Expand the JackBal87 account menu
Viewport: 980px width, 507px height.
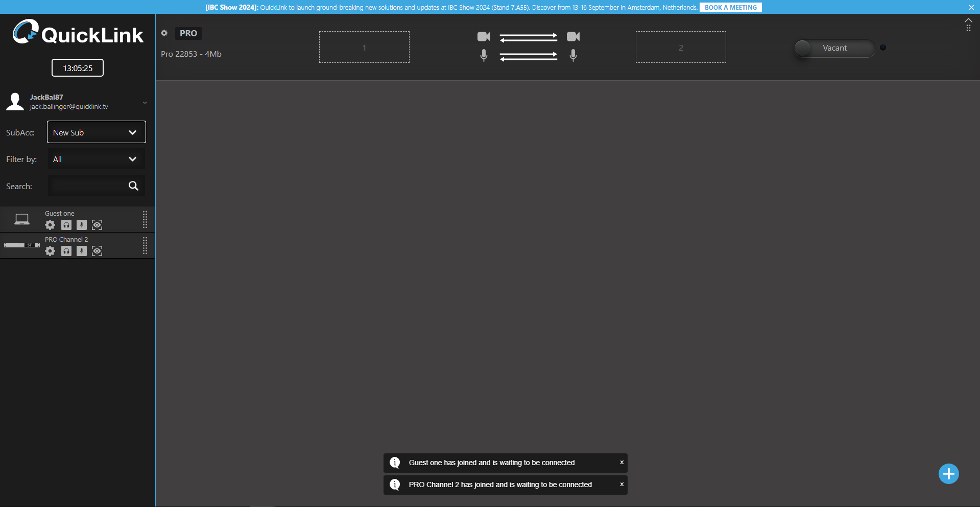coord(145,102)
